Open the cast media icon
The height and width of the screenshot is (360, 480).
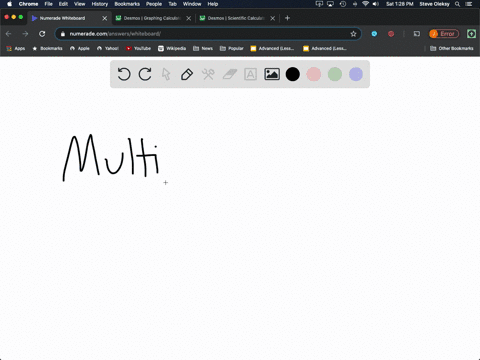pos(417,34)
